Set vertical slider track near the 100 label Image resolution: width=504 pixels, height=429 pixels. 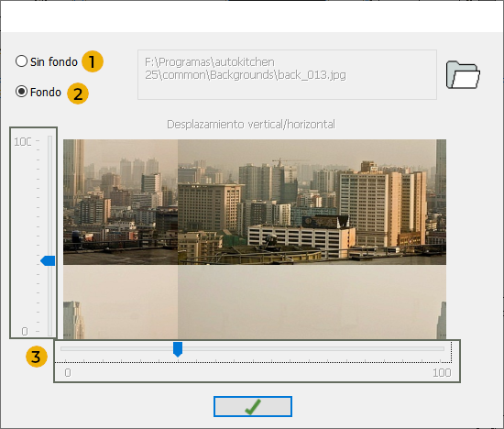point(49,141)
